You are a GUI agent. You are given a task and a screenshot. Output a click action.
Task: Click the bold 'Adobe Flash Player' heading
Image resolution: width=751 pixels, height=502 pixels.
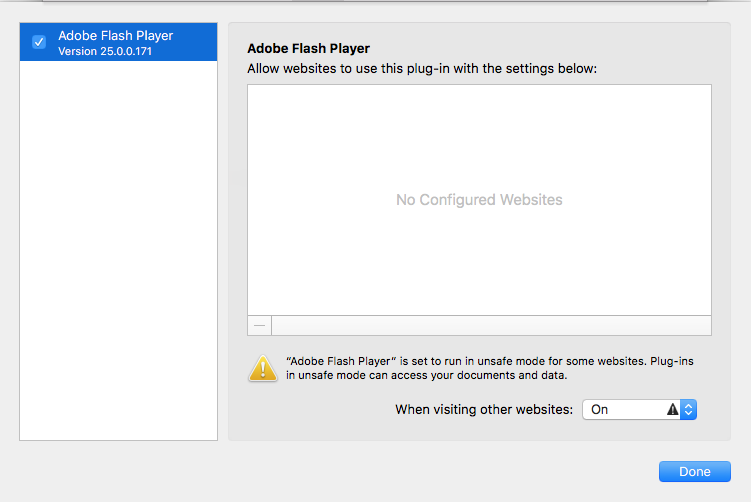[x=308, y=48]
